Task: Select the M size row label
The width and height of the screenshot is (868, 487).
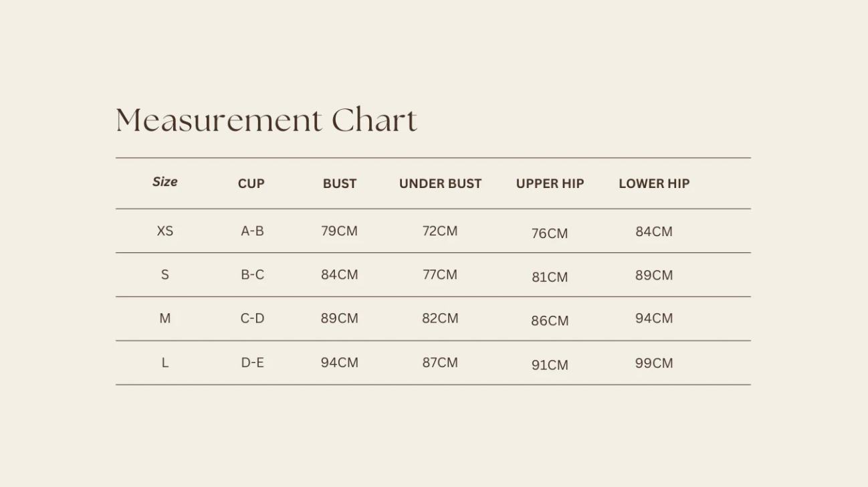Action: click(165, 319)
